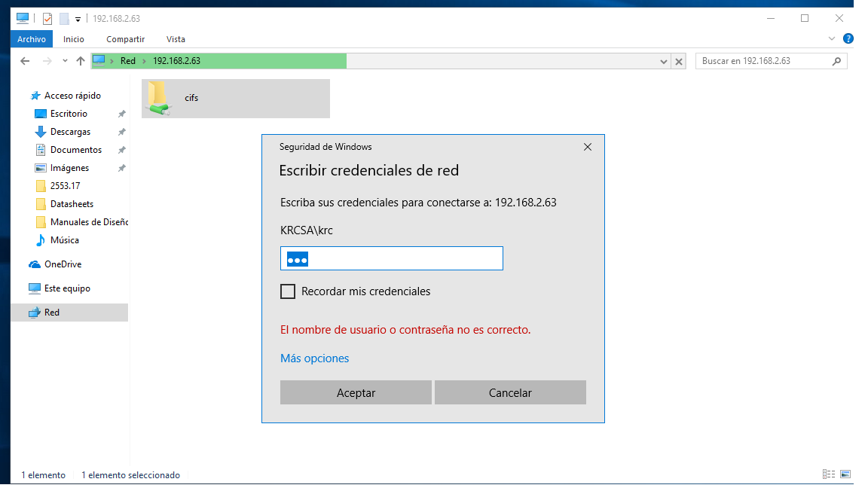Click the pin icon next to Escritorio
Image resolution: width=868 pixels, height=488 pixels.
coord(122,114)
